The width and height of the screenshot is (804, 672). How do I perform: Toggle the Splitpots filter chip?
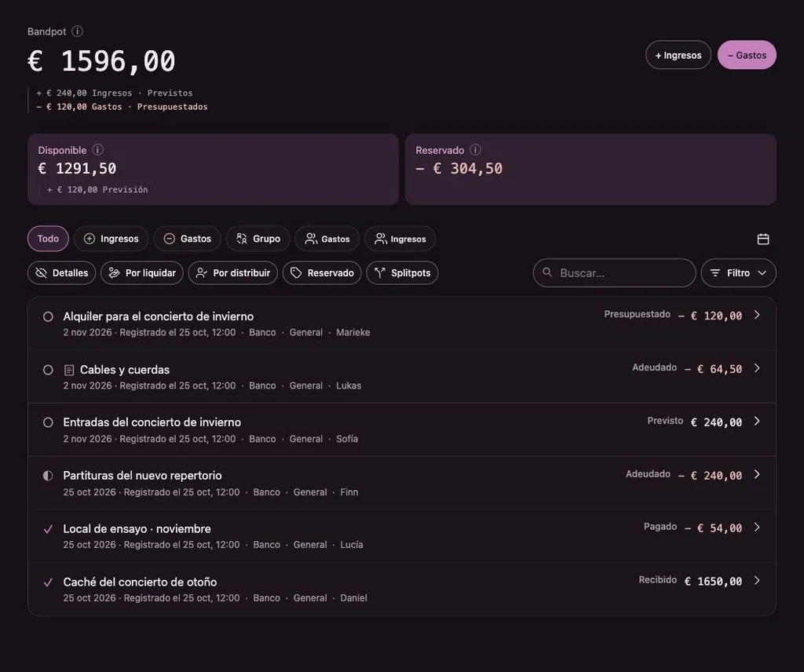tap(402, 272)
